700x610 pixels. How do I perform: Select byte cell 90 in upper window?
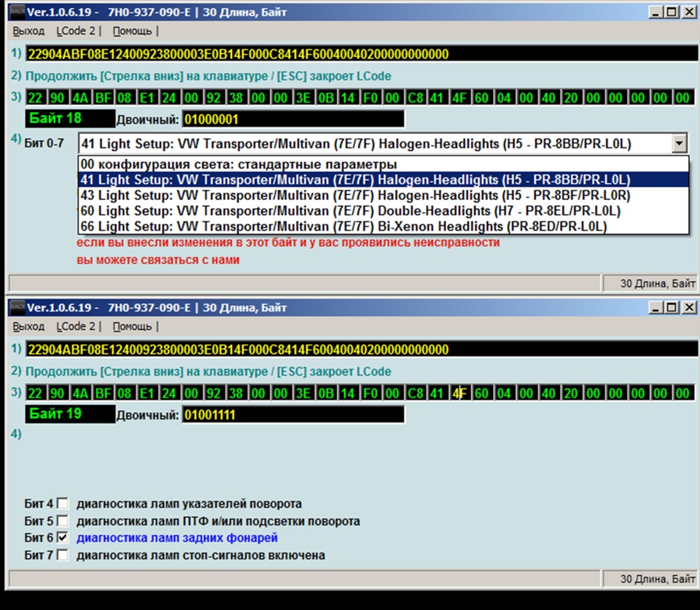(x=57, y=98)
